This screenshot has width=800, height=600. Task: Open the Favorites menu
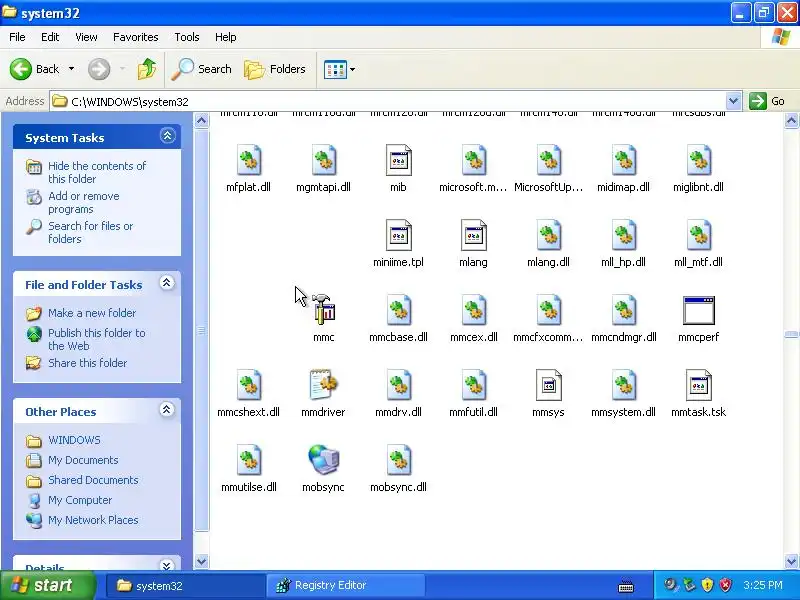pos(136,37)
